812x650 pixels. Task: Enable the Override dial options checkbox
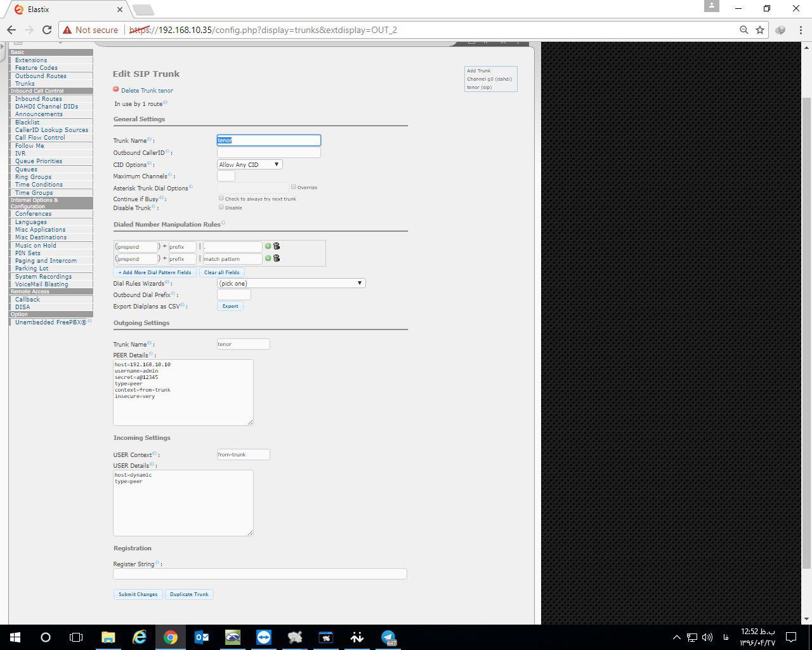click(x=294, y=187)
